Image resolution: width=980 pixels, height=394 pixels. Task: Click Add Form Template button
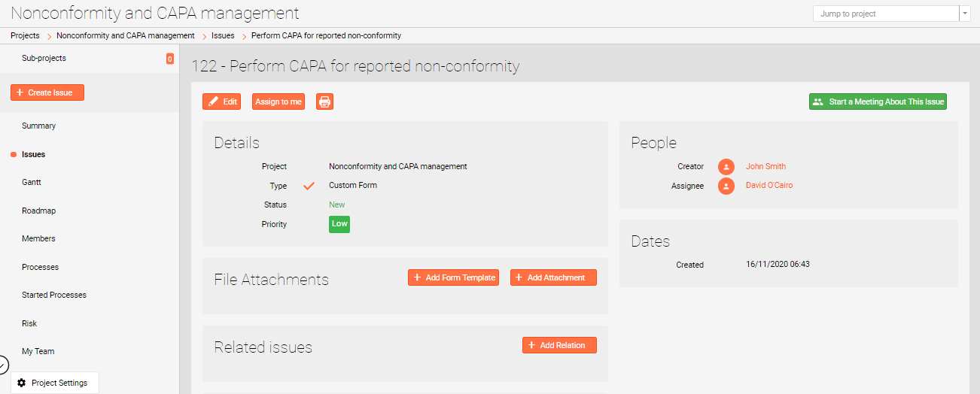click(x=453, y=277)
